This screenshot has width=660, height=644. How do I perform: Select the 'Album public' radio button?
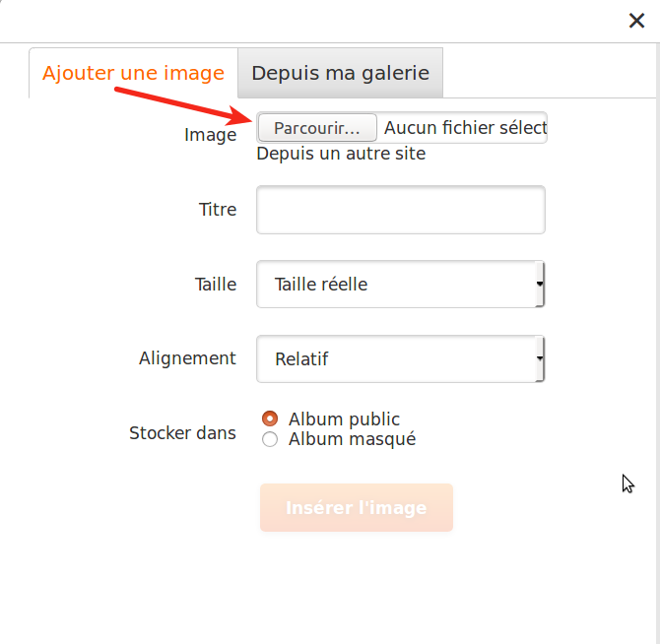tap(270, 419)
